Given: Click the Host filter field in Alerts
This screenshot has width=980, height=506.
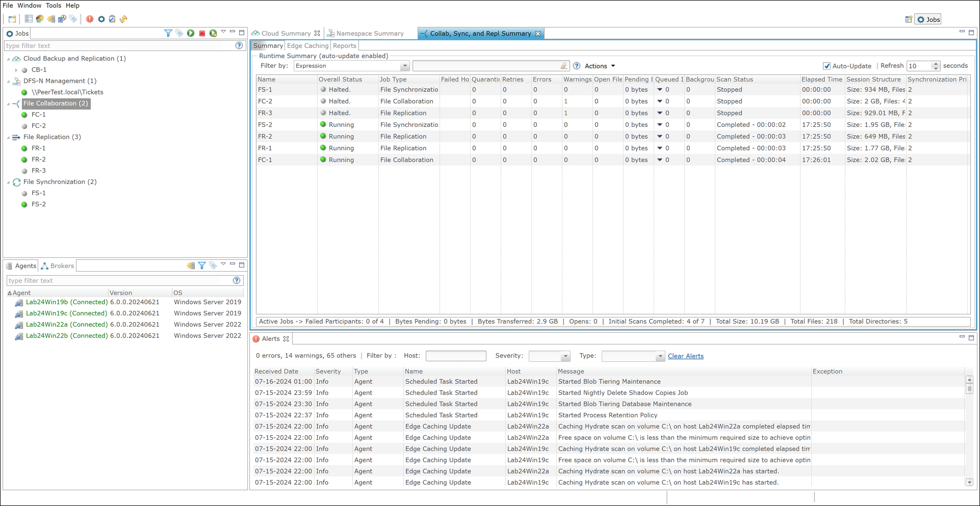Looking at the screenshot, I should point(456,356).
